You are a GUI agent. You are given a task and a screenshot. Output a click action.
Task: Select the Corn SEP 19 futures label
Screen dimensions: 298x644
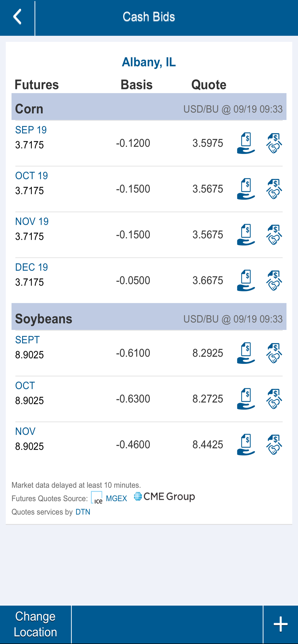tap(31, 130)
